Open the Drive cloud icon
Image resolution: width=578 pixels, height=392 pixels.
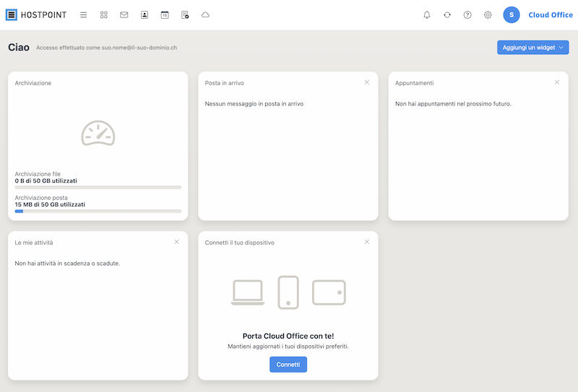click(205, 14)
